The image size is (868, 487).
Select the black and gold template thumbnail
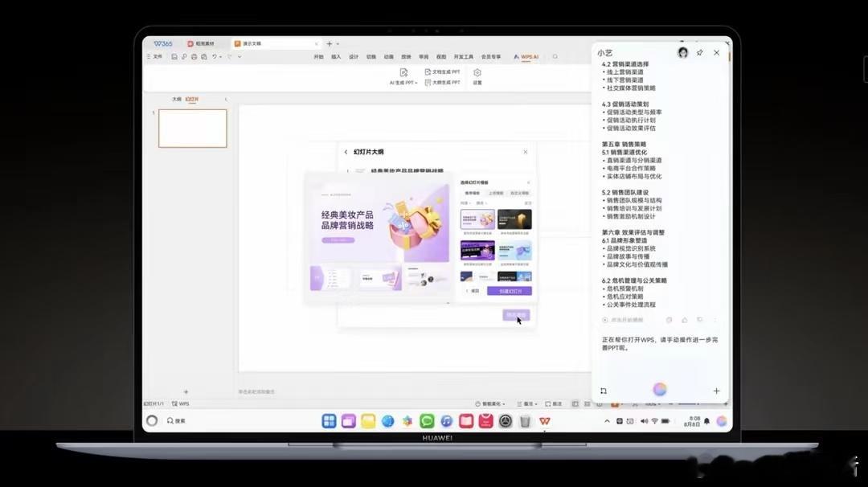click(x=514, y=219)
